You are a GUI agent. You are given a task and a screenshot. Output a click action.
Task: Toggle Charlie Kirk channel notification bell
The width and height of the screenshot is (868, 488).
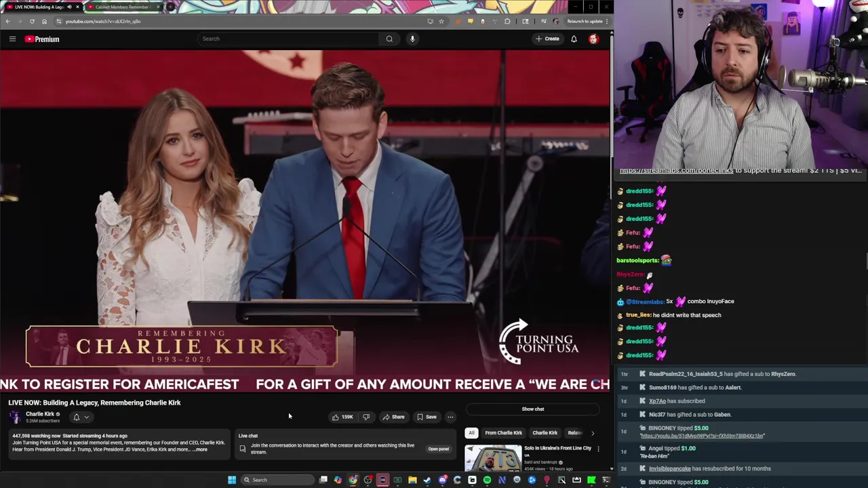click(77, 417)
